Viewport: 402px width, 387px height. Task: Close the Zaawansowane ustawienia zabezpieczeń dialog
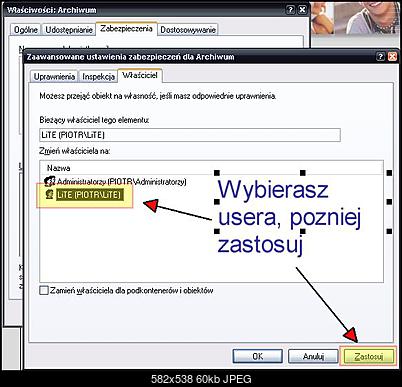392,57
